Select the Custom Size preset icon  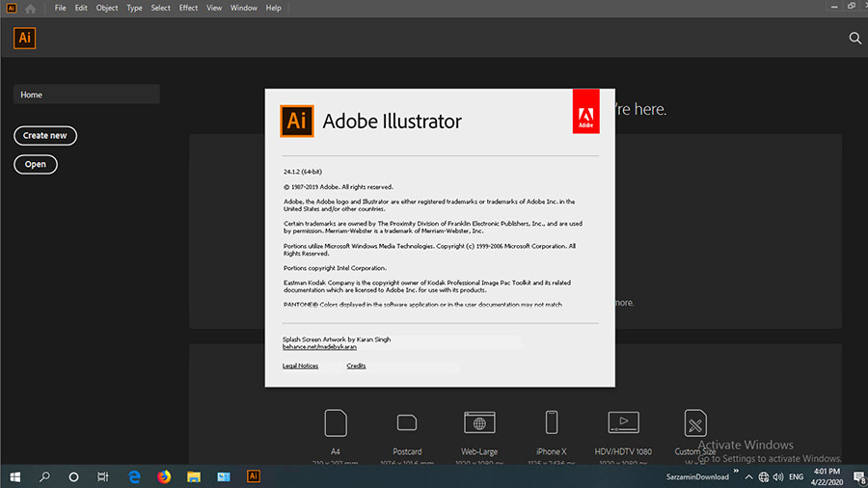coord(695,423)
